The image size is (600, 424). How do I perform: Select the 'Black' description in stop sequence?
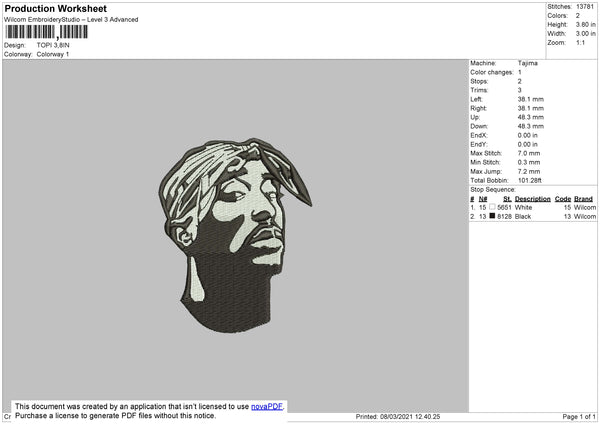coord(523,217)
